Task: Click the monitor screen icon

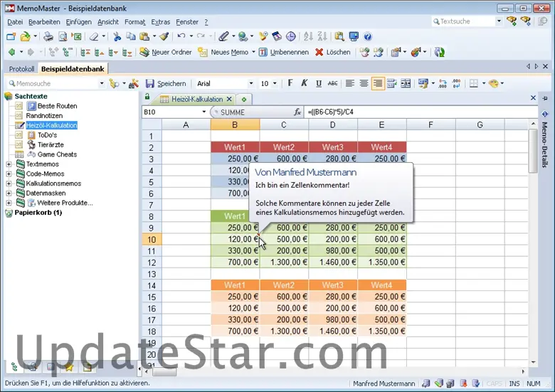Action: tap(354, 36)
